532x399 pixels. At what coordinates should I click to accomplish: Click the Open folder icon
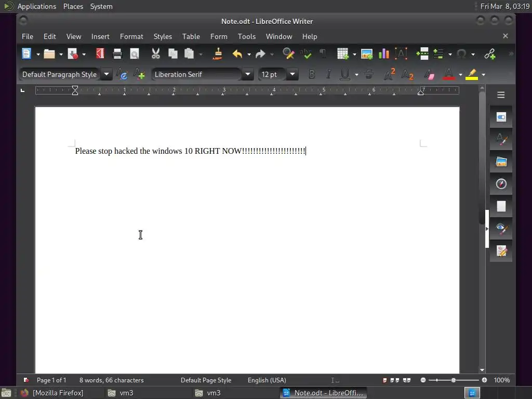click(x=49, y=54)
